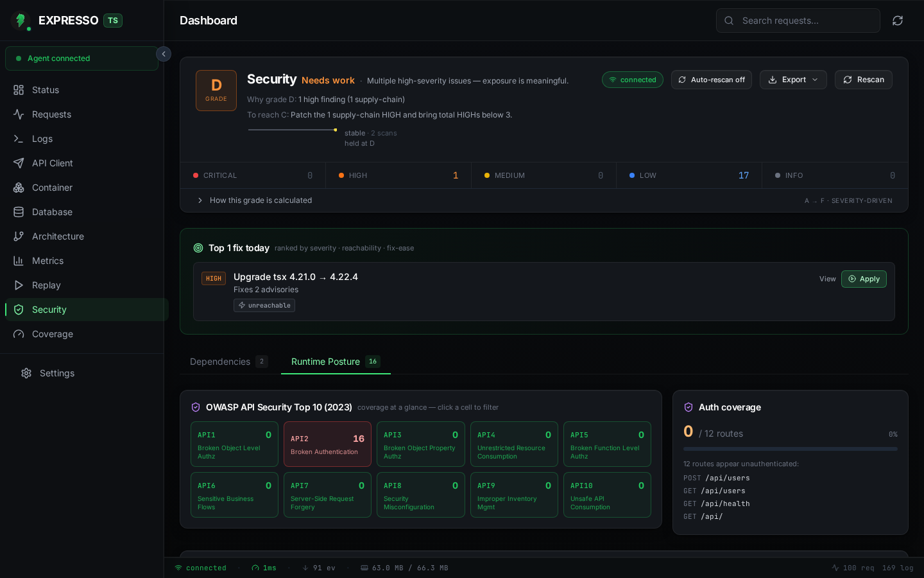Toggle the API6 Sensitive Business Flows cell
The height and width of the screenshot is (578, 924).
[x=234, y=495]
